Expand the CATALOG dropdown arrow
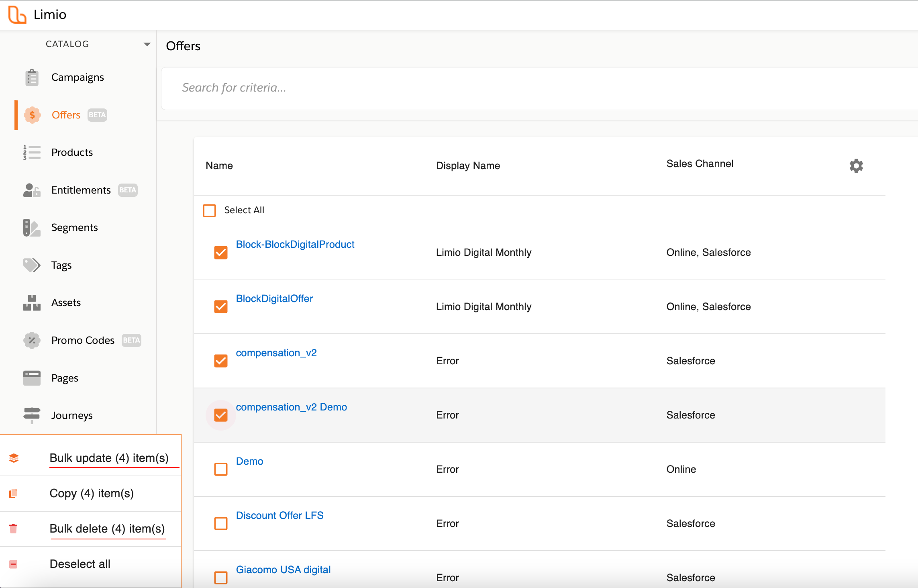Image resolution: width=918 pixels, height=588 pixels. [147, 44]
